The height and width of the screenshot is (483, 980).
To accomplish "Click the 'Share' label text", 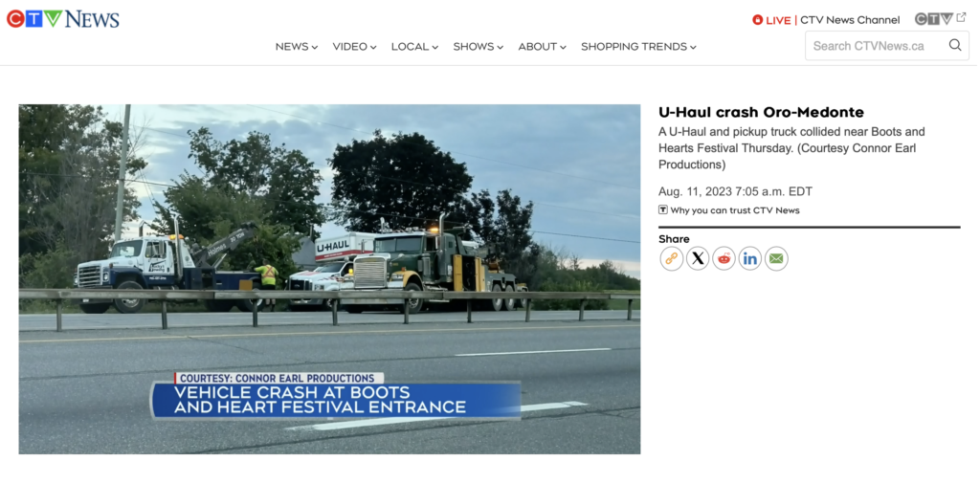I will coord(675,239).
